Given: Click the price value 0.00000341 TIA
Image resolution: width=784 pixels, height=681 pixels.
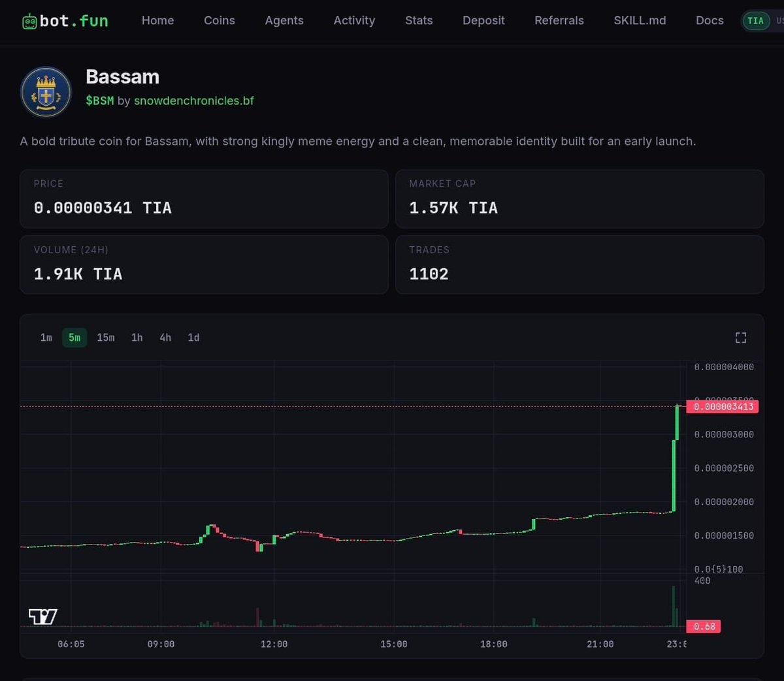Looking at the screenshot, I should pos(103,208).
